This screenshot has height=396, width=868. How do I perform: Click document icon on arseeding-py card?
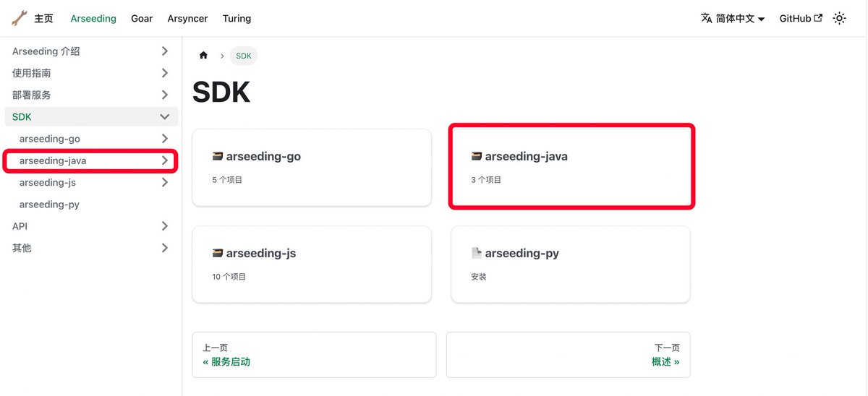pyautogui.click(x=476, y=253)
